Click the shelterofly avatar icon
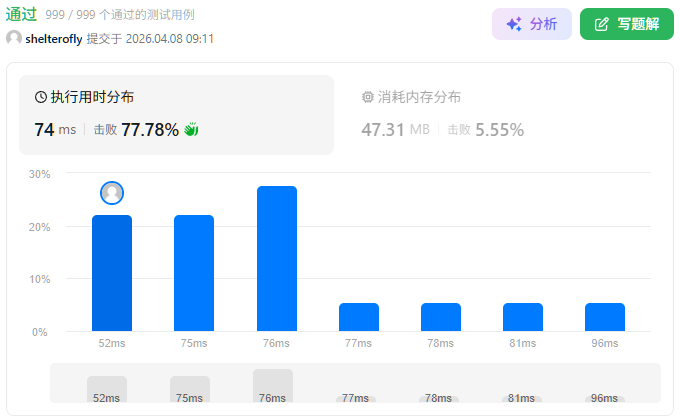This screenshot has width=680, height=419. 14,38
